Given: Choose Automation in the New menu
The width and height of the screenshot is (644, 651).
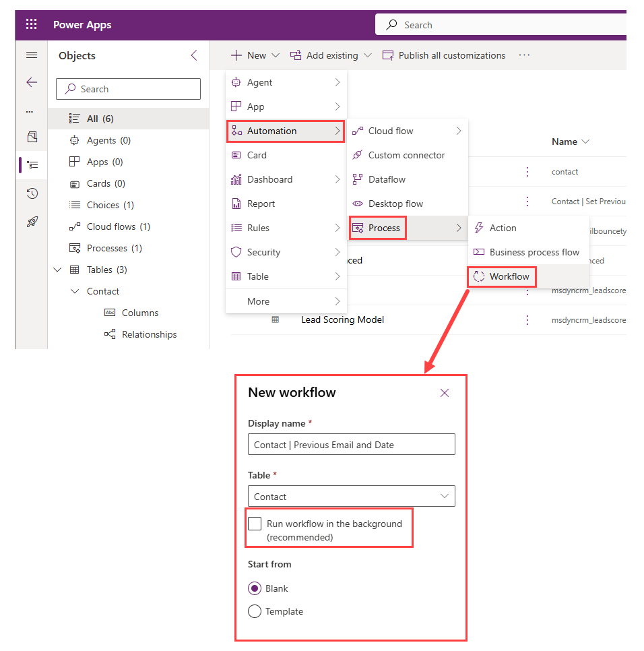Looking at the screenshot, I should (x=286, y=131).
